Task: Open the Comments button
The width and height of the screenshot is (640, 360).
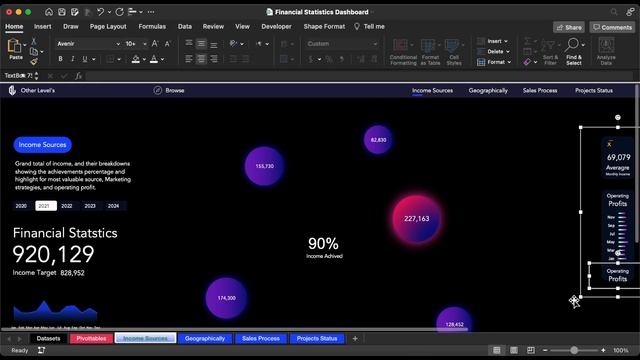Action: point(612,27)
